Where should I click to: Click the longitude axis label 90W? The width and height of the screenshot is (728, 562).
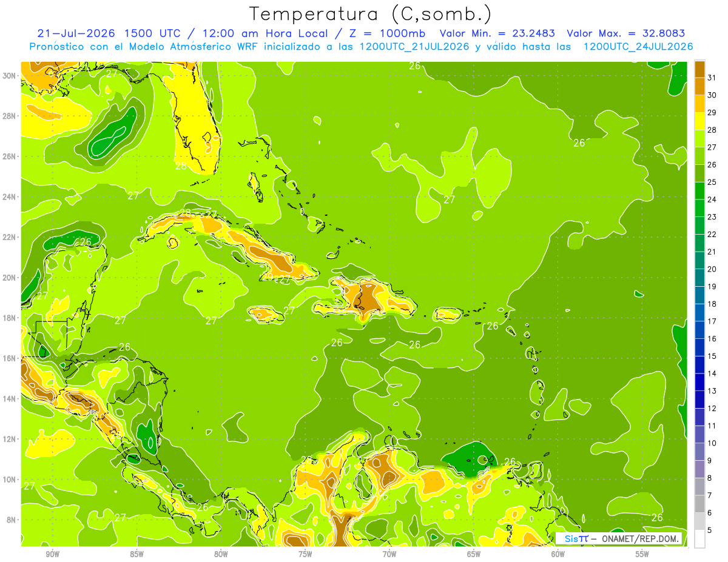click(x=52, y=554)
